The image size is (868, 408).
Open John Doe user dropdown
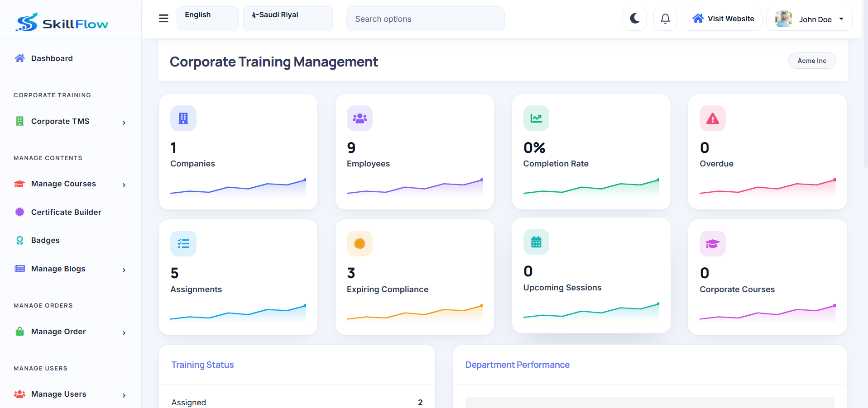(x=809, y=19)
